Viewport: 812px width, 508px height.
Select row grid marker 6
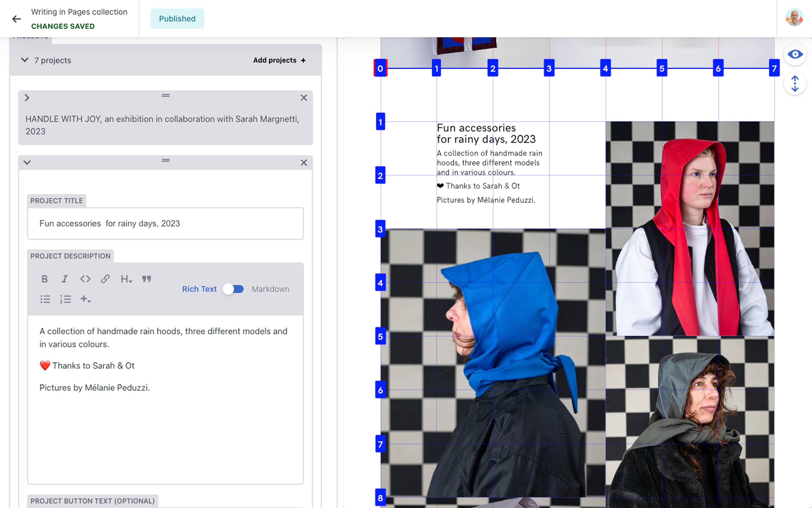coord(380,390)
